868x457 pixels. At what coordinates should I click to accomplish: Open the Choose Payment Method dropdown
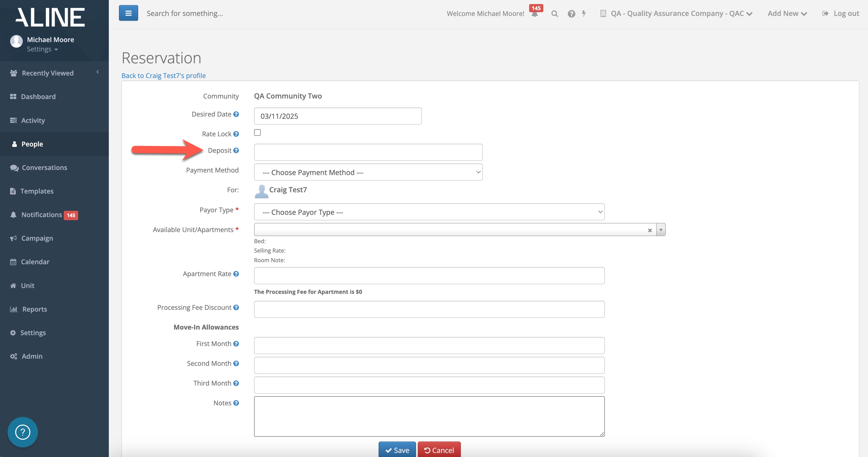coord(368,172)
